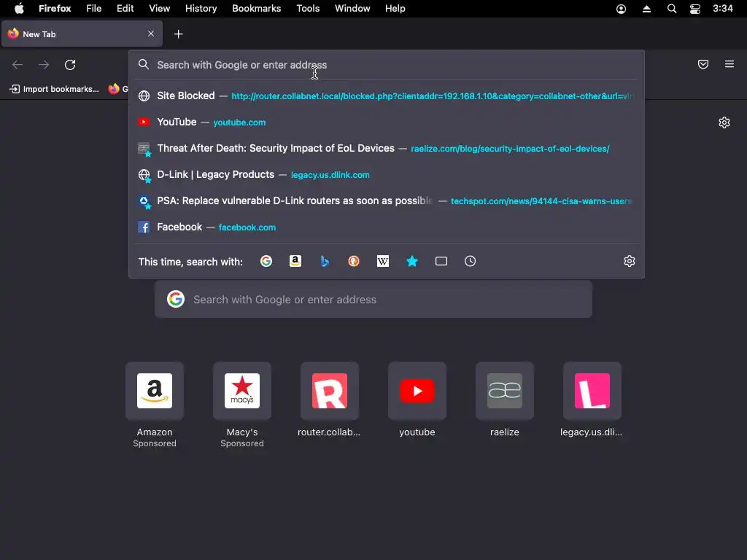
Task: Open the File menu
Action: [94, 9]
